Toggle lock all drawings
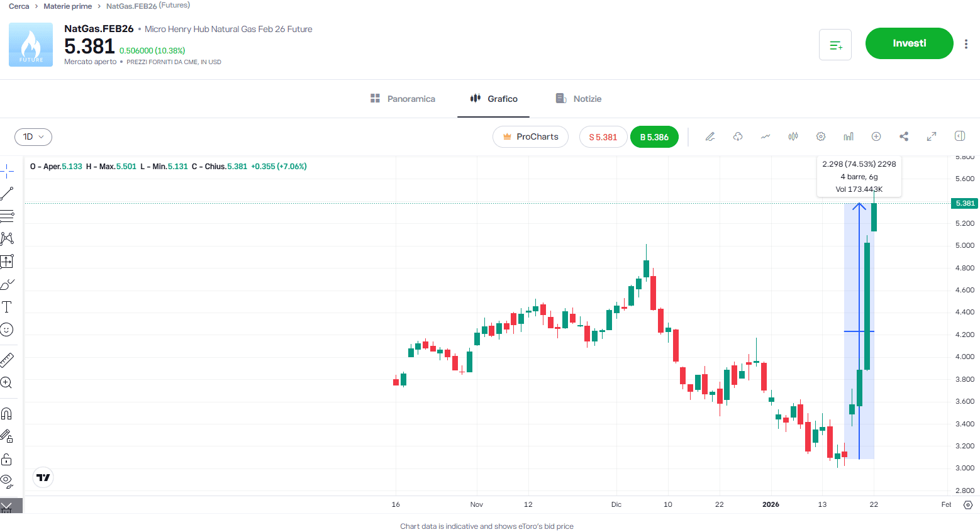This screenshot has width=980, height=532. click(7, 459)
